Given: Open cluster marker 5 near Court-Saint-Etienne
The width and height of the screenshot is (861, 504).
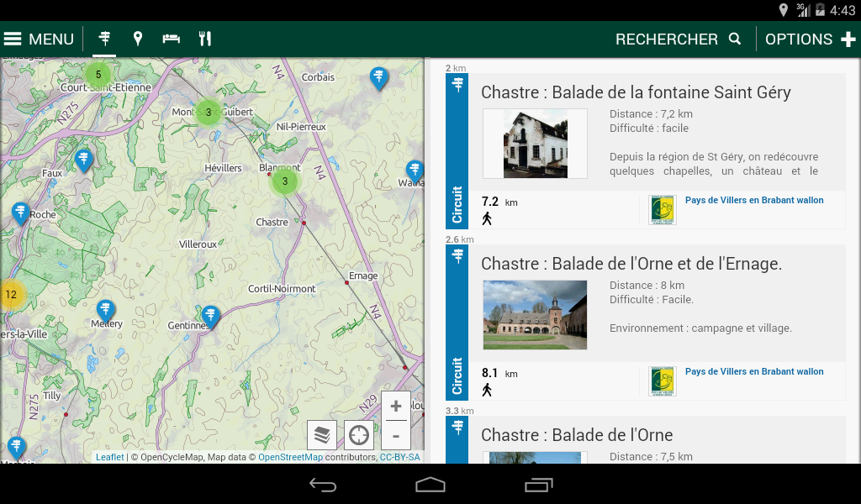Looking at the screenshot, I should click(98, 75).
